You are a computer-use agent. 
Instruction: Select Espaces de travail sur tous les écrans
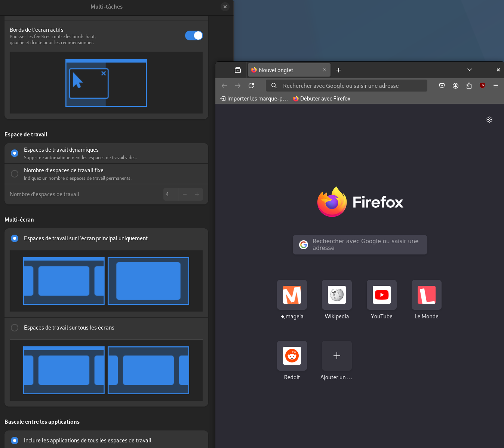pos(15,328)
